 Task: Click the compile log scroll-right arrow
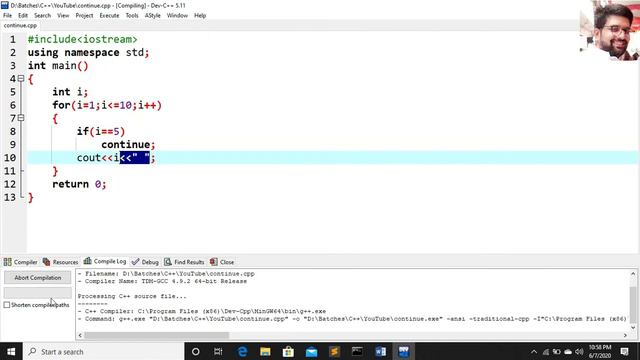[625, 335]
